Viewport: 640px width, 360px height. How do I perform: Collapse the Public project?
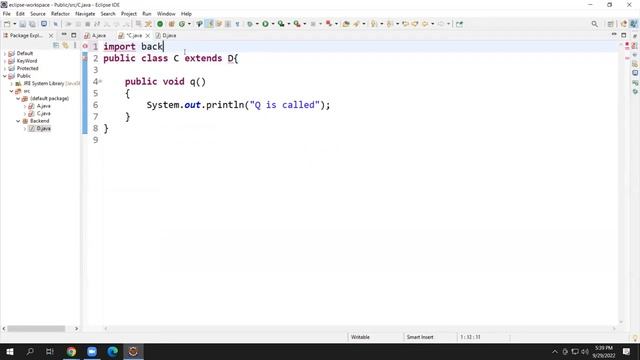tap(5, 76)
